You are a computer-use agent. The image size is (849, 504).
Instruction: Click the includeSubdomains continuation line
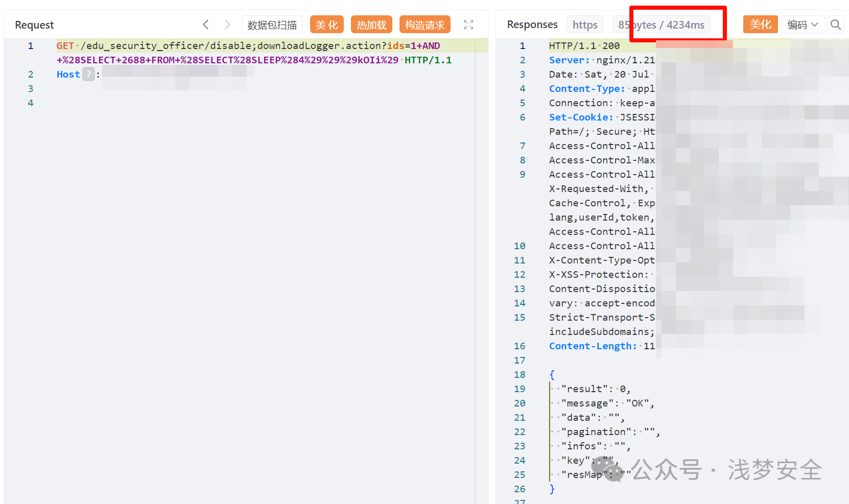tap(602, 331)
